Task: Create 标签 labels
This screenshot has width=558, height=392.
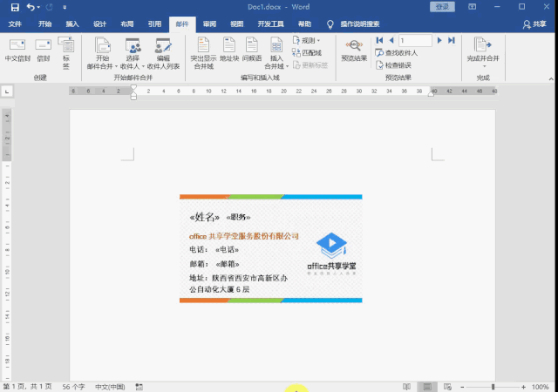Action: point(66,53)
